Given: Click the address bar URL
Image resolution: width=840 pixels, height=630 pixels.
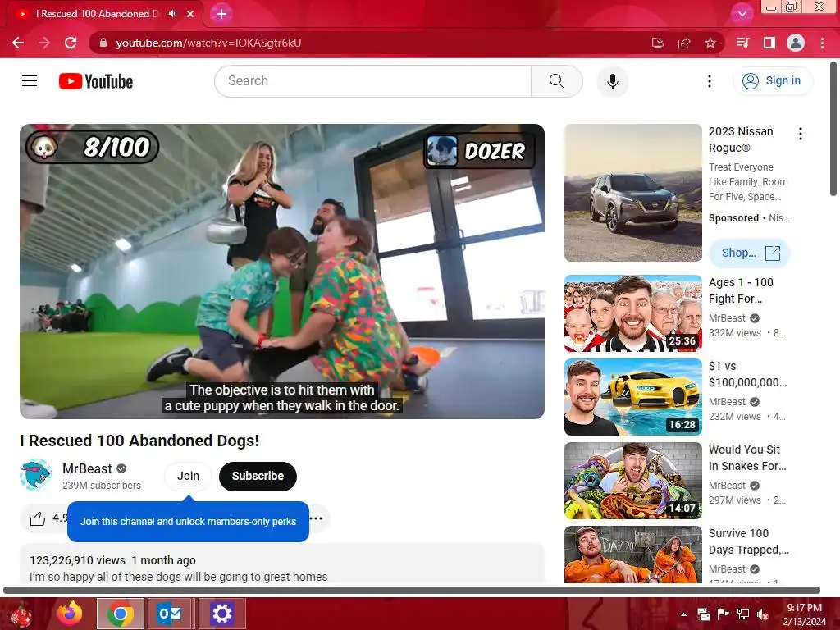Looking at the screenshot, I should click(x=208, y=43).
